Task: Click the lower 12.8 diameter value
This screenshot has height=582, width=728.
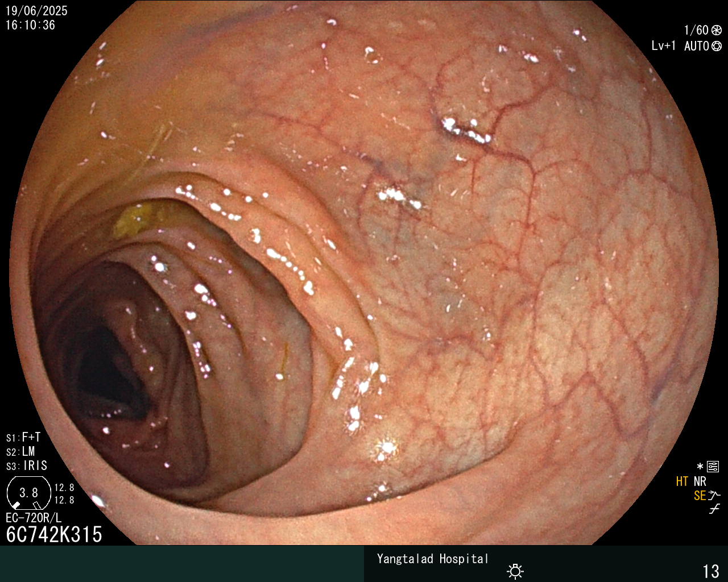Action: [64, 500]
